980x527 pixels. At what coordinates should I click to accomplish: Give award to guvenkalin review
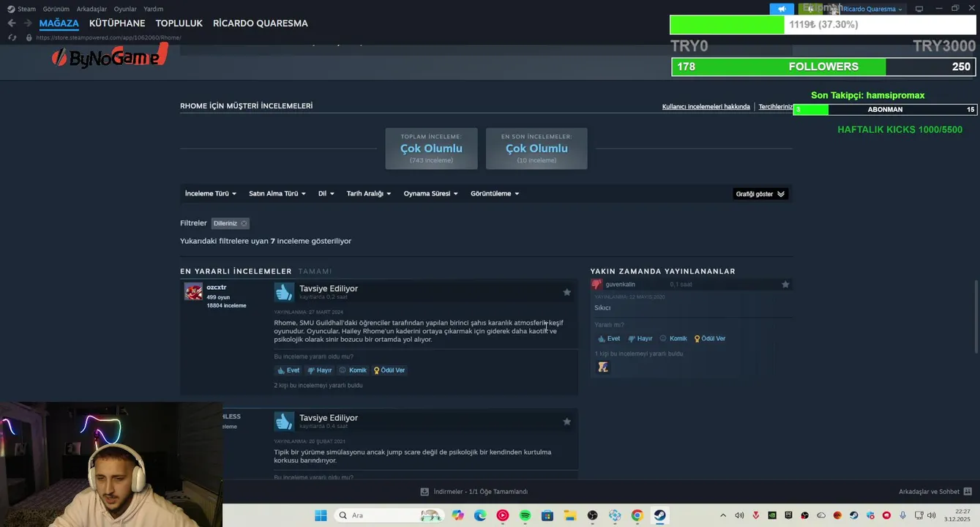pyautogui.click(x=710, y=339)
